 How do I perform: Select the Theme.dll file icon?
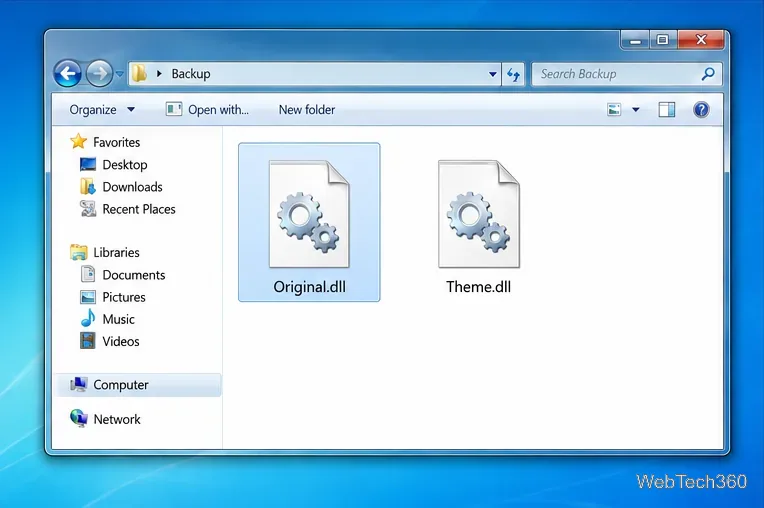click(x=478, y=214)
